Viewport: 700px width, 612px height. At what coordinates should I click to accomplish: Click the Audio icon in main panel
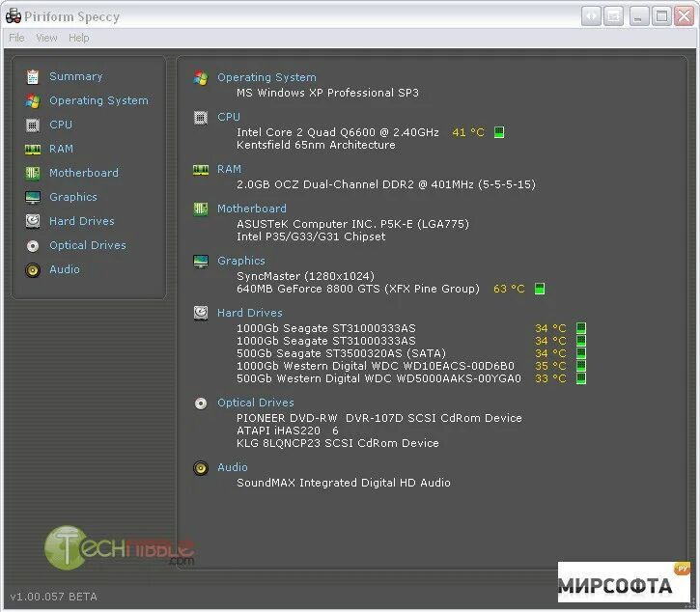point(201,468)
